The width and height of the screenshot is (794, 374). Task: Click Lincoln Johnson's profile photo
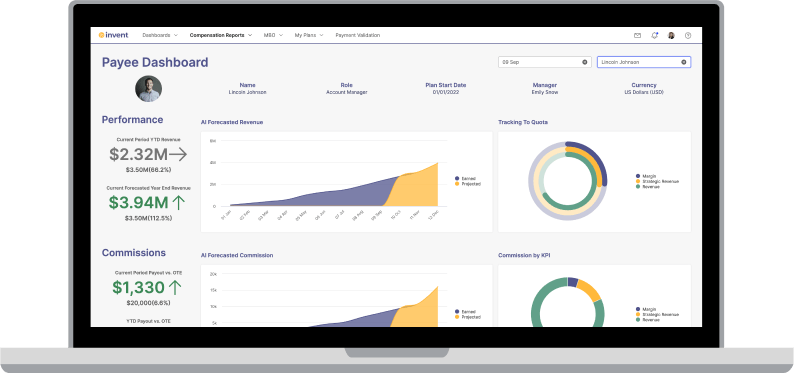(x=148, y=89)
